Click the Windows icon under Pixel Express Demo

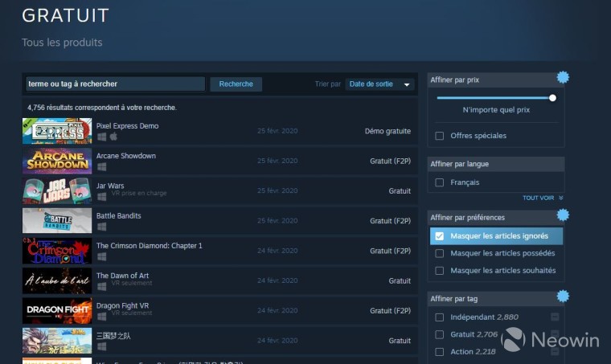coord(102,137)
